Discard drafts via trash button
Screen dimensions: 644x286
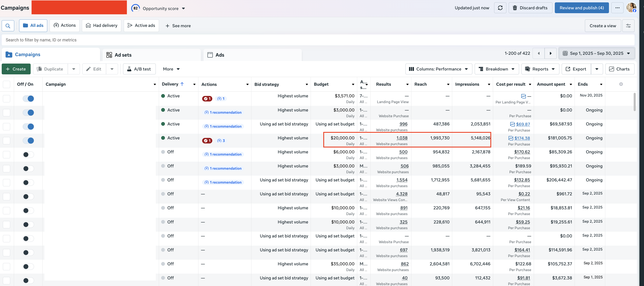pos(530,8)
